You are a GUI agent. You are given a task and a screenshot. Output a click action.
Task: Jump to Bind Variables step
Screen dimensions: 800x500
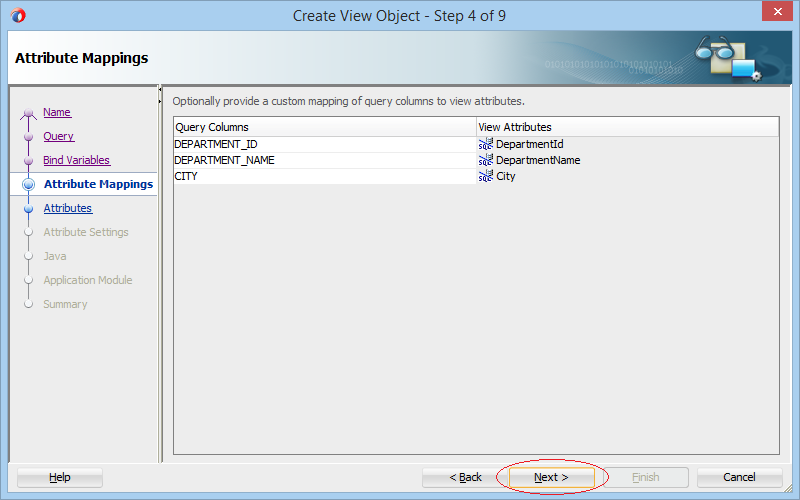pyautogui.click(x=77, y=160)
